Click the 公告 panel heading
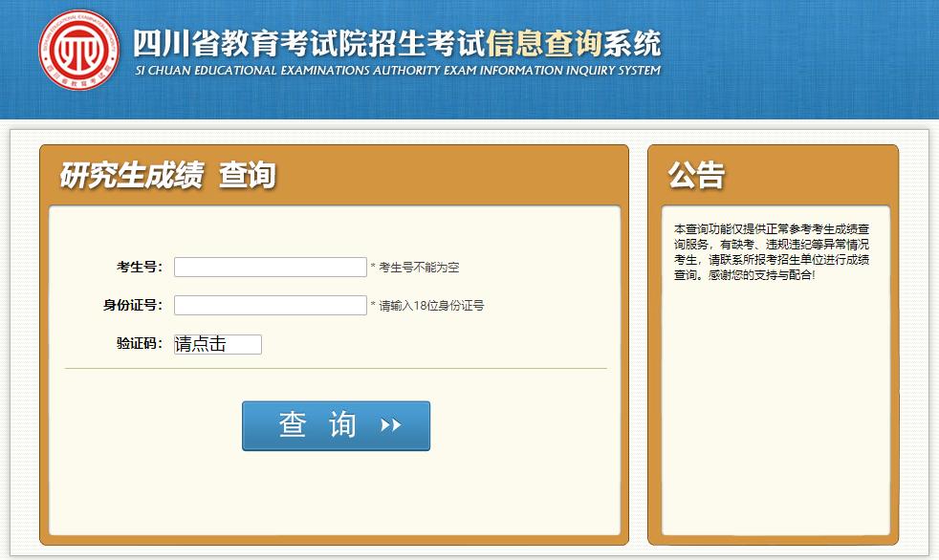The width and height of the screenshot is (939, 560). click(x=696, y=175)
